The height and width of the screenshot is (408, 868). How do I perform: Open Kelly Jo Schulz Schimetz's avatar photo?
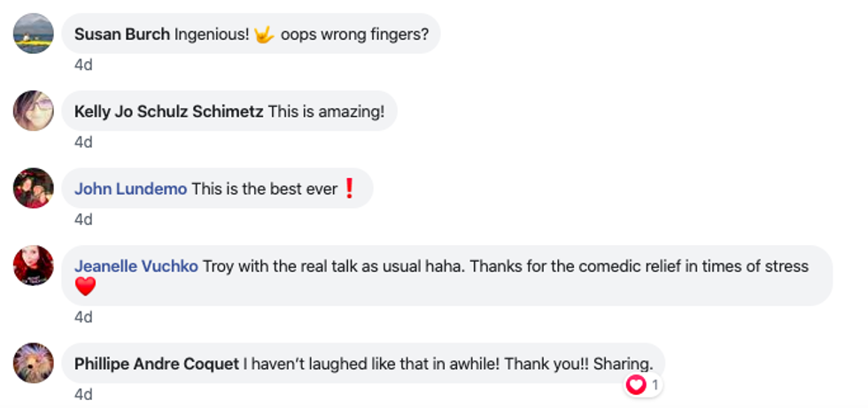tap(34, 111)
